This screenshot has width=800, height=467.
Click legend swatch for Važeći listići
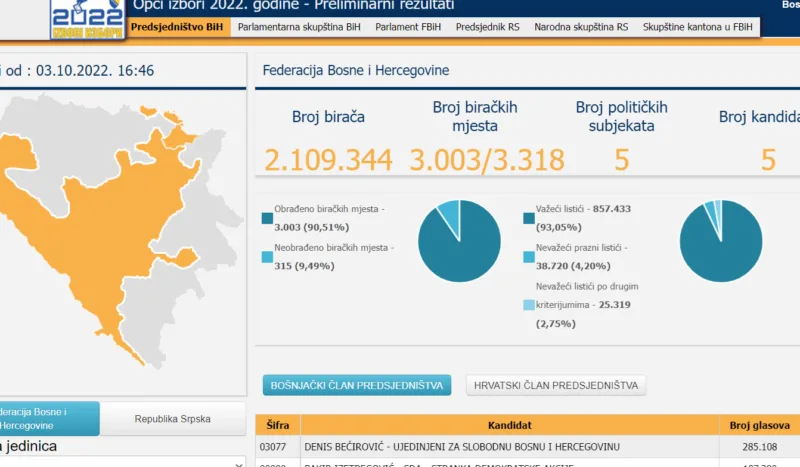coord(529,218)
